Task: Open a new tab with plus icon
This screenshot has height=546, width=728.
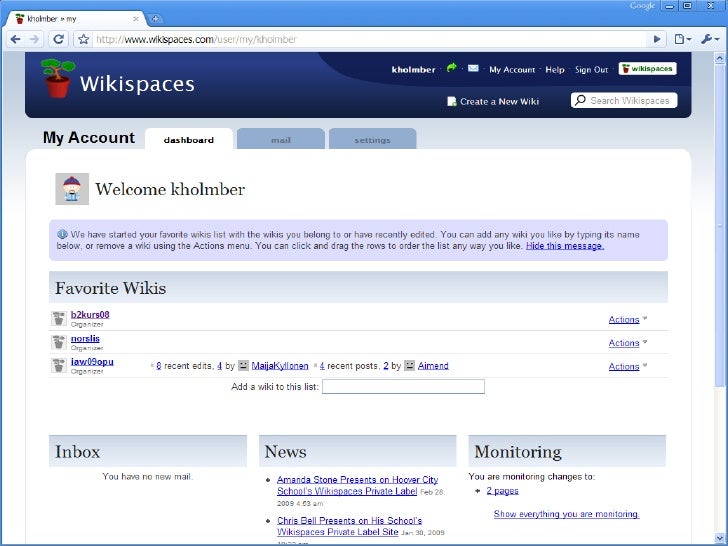Action: [x=156, y=19]
